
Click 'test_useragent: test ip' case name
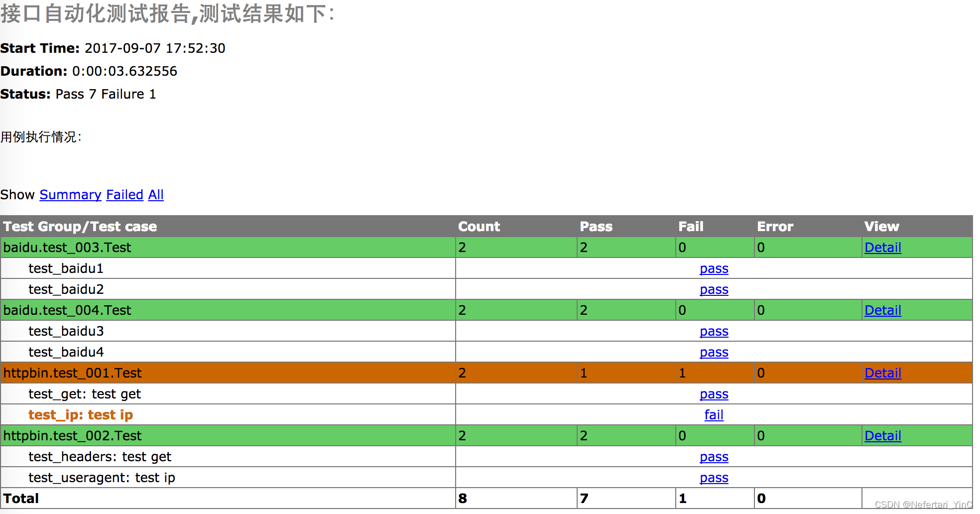(x=102, y=478)
